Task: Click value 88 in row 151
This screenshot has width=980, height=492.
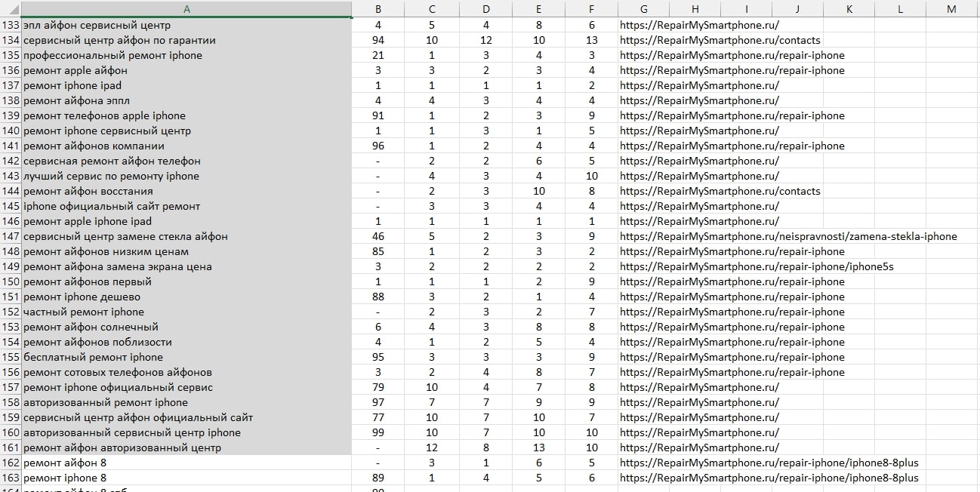Action: [x=378, y=297]
